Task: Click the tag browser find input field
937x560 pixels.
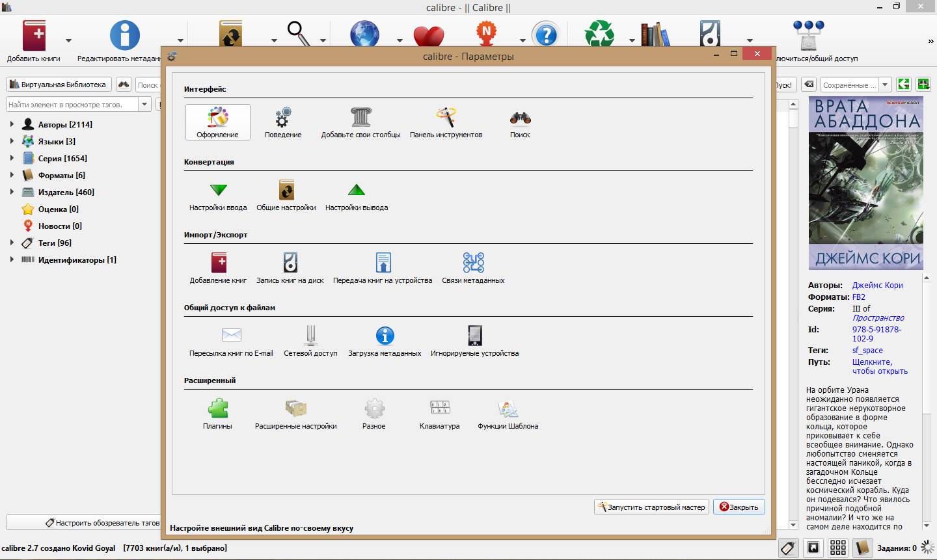Action: click(72, 104)
